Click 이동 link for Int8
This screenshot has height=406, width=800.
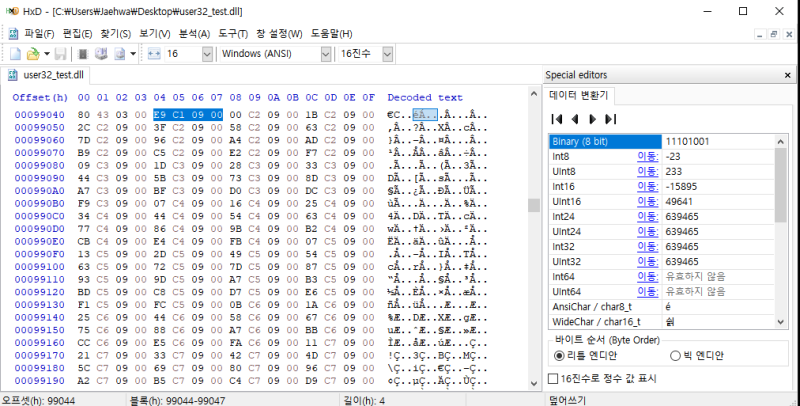point(648,157)
